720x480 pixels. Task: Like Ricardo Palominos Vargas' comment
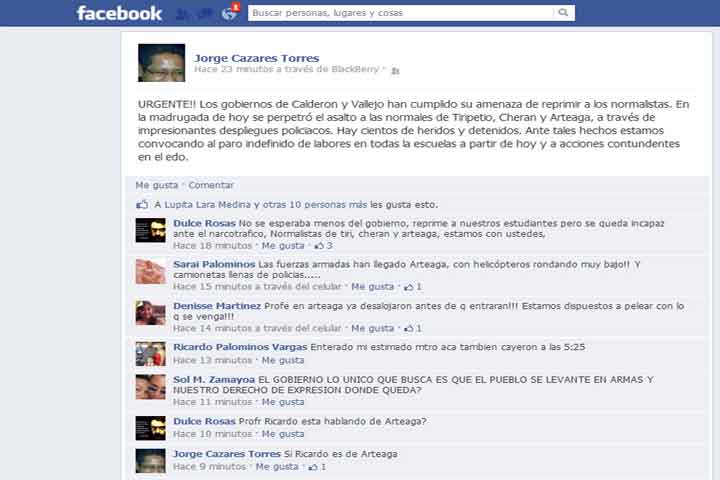pos(283,361)
